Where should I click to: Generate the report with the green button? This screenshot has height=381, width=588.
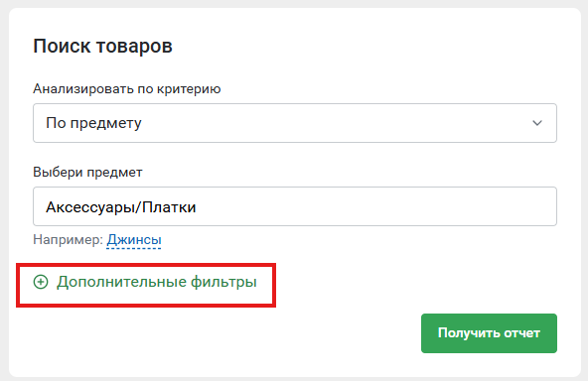pyautogui.click(x=489, y=333)
